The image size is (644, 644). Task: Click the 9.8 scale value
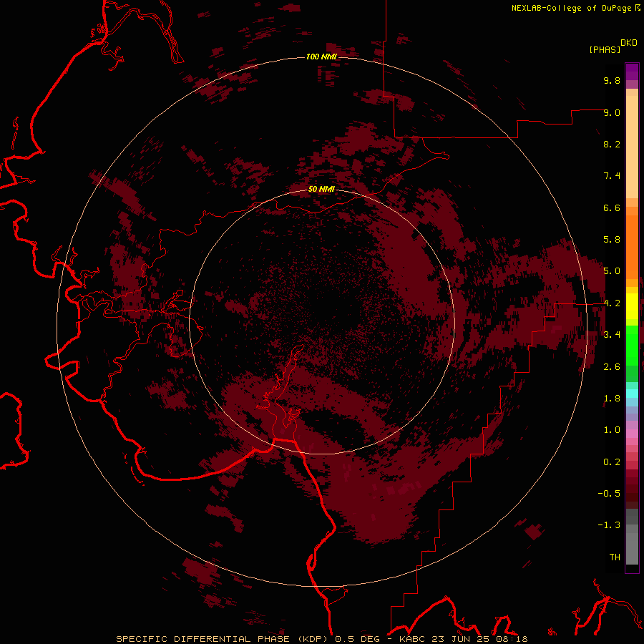click(x=612, y=80)
